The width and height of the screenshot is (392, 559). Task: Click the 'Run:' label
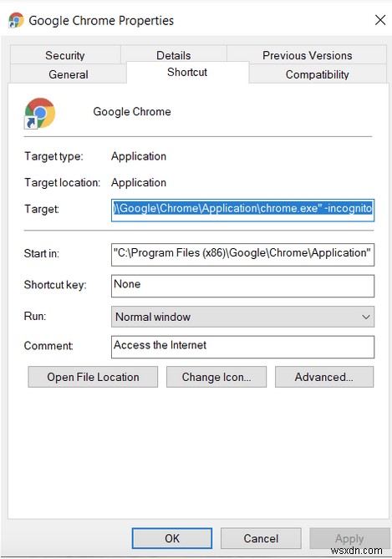[34, 316]
